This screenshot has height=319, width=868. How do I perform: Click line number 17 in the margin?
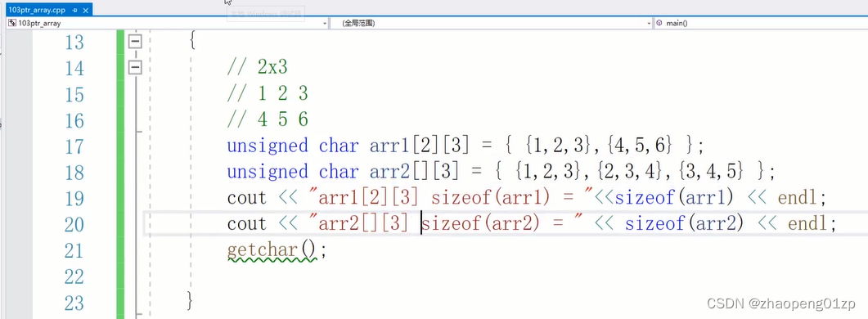(x=74, y=146)
